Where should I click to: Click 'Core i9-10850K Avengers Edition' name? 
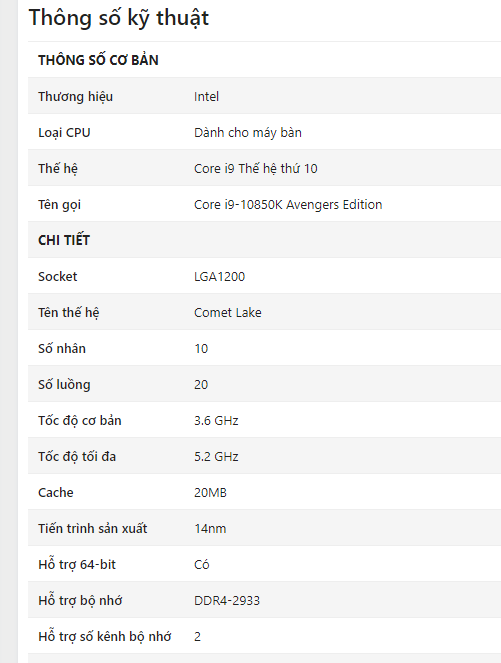[x=288, y=205]
